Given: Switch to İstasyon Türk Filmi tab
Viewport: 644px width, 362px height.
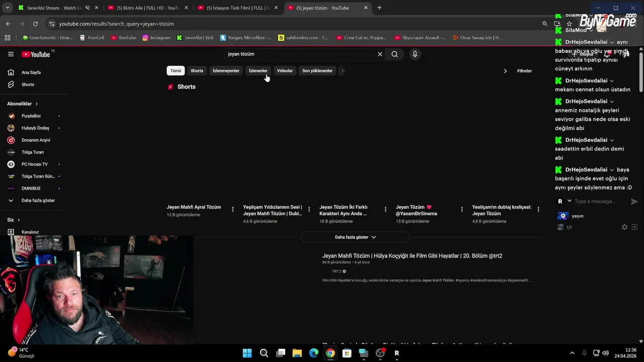Looking at the screenshot, I should pos(237,8).
